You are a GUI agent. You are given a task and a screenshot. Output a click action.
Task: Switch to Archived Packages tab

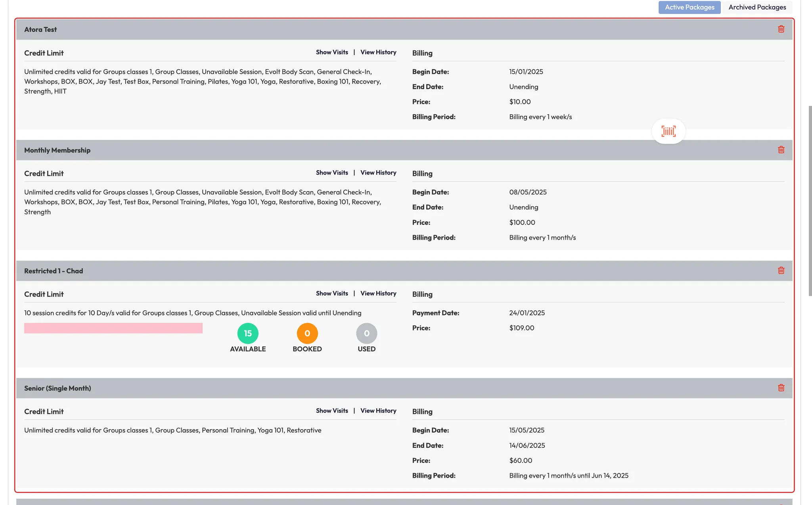pos(757,7)
